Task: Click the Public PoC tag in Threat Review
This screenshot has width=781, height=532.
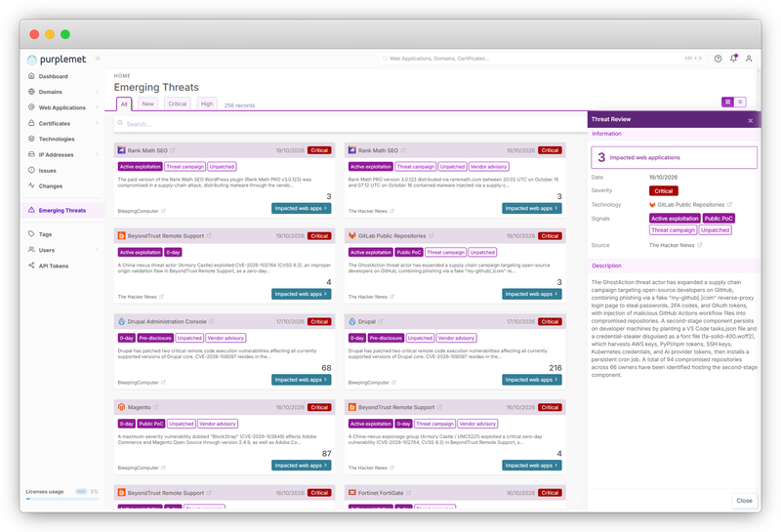Action: pyautogui.click(x=719, y=219)
